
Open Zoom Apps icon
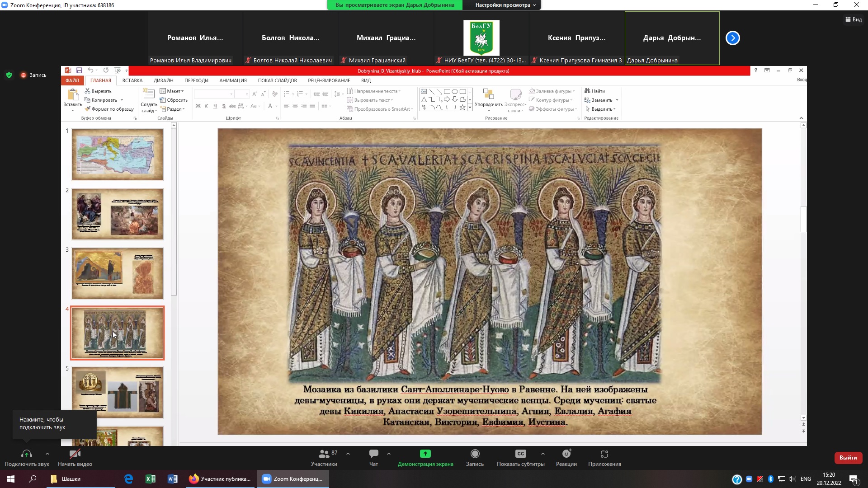tap(604, 454)
